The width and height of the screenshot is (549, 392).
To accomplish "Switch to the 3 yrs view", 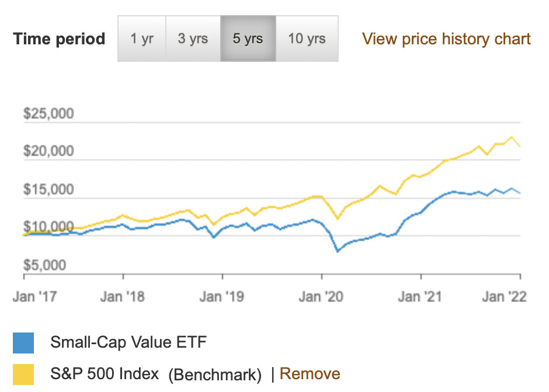I will [x=193, y=39].
